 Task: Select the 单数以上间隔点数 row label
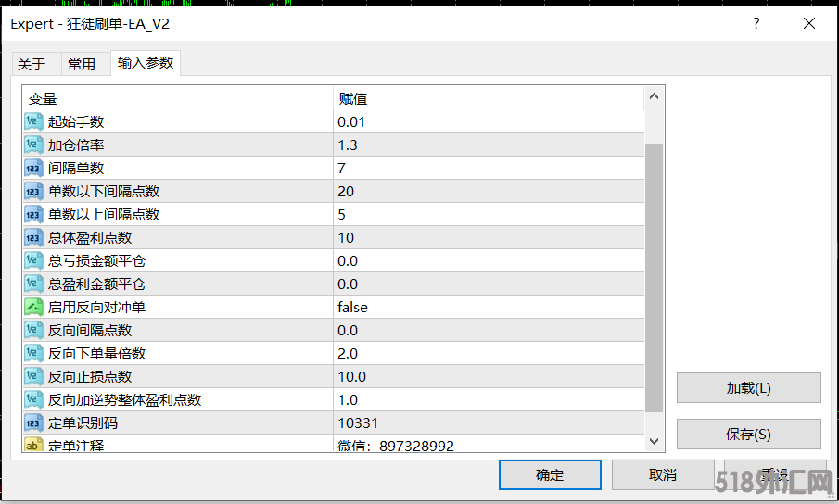pos(104,214)
